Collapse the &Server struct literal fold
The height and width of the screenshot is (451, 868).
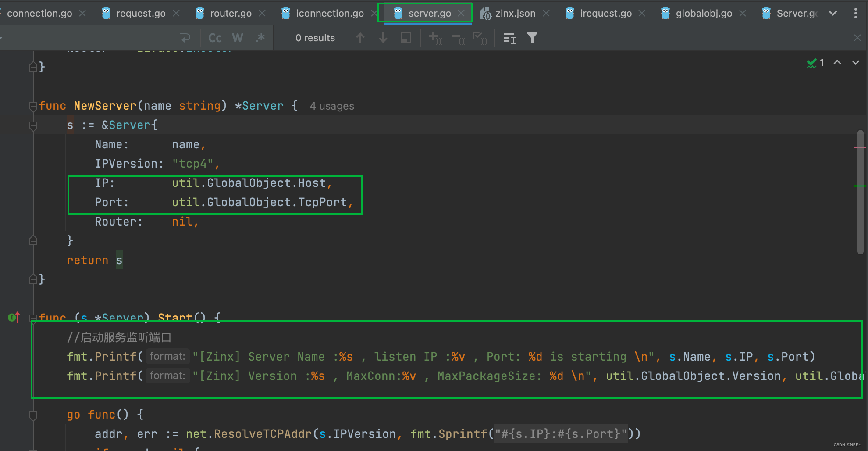click(x=33, y=126)
